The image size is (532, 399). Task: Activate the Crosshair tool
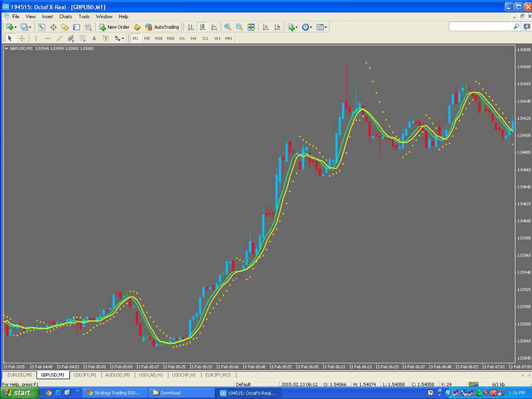(22, 38)
